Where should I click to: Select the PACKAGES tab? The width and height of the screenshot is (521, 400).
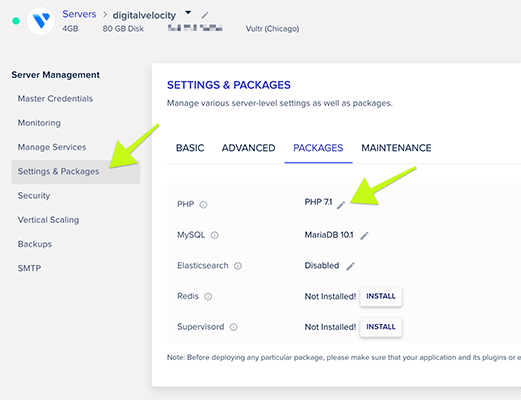pyautogui.click(x=318, y=148)
